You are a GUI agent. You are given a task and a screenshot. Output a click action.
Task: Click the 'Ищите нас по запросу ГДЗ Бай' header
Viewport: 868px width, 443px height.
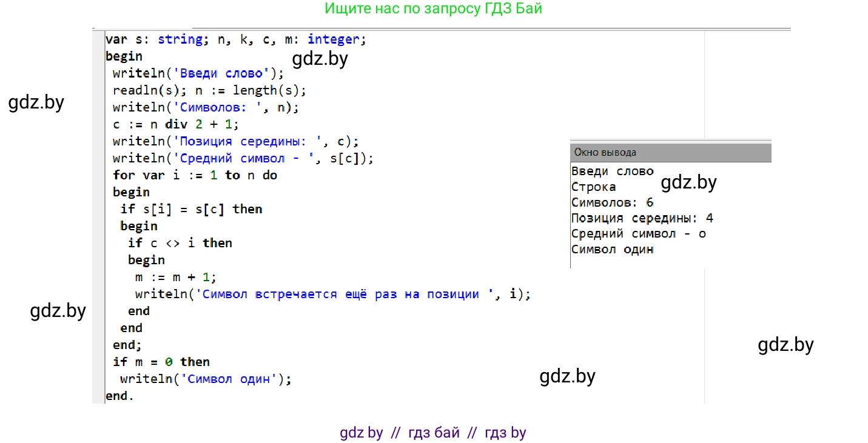(x=433, y=9)
